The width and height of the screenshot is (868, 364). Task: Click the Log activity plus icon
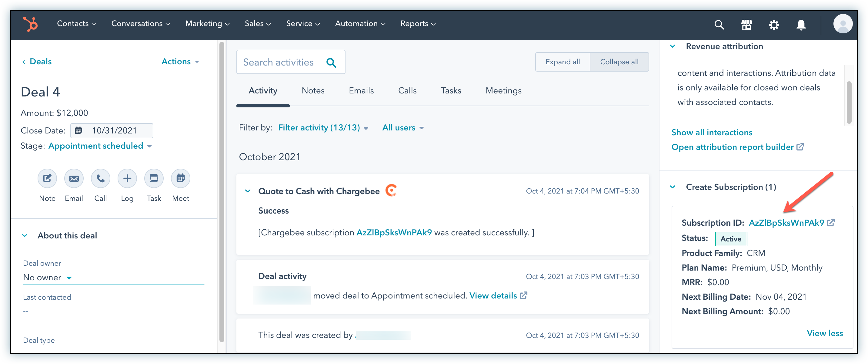[127, 178]
